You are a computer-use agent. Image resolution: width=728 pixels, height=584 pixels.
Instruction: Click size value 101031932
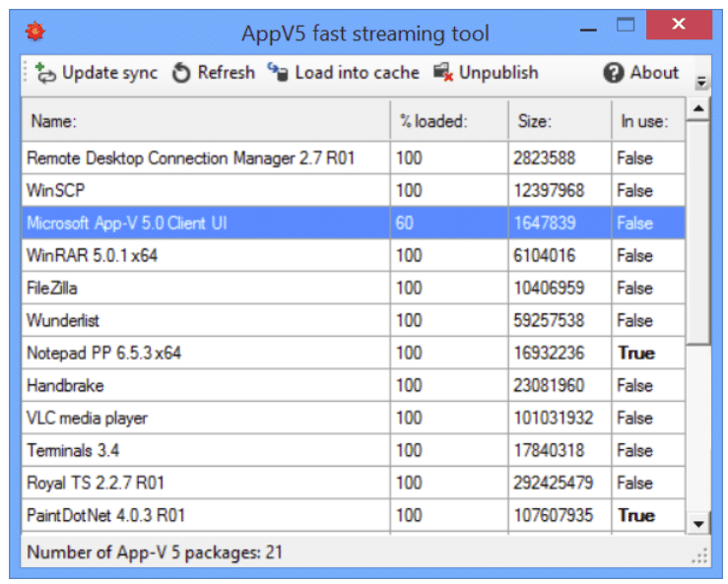(554, 419)
